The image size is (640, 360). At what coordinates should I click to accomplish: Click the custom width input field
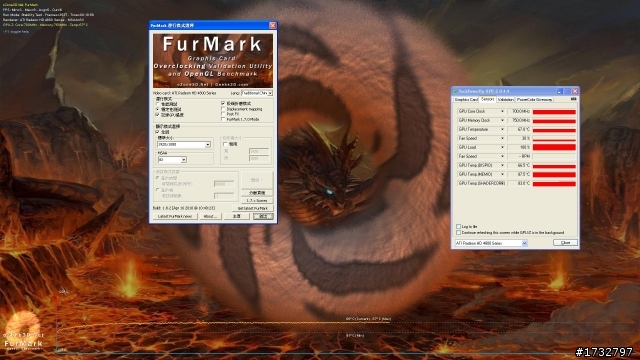(x=259, y=151)
